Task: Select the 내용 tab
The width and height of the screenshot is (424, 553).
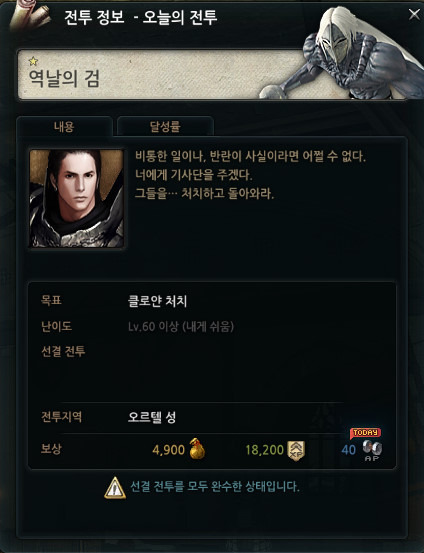Action: 64,126
